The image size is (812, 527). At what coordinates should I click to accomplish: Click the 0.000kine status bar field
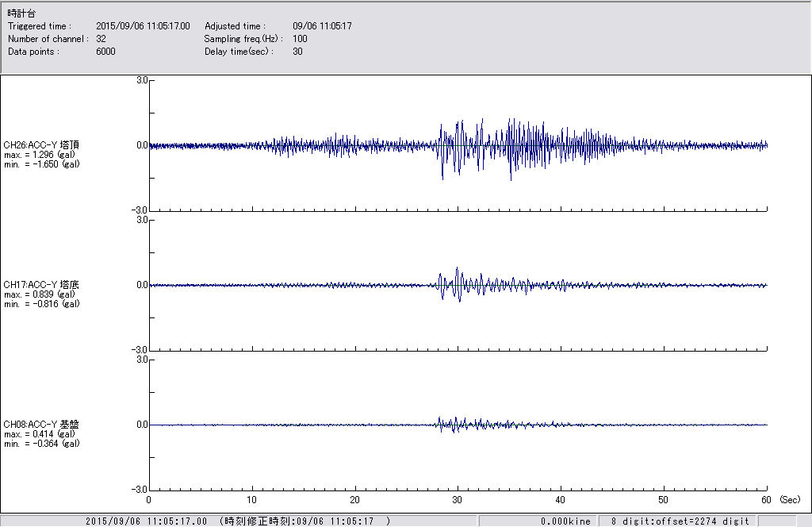[565, 521]
